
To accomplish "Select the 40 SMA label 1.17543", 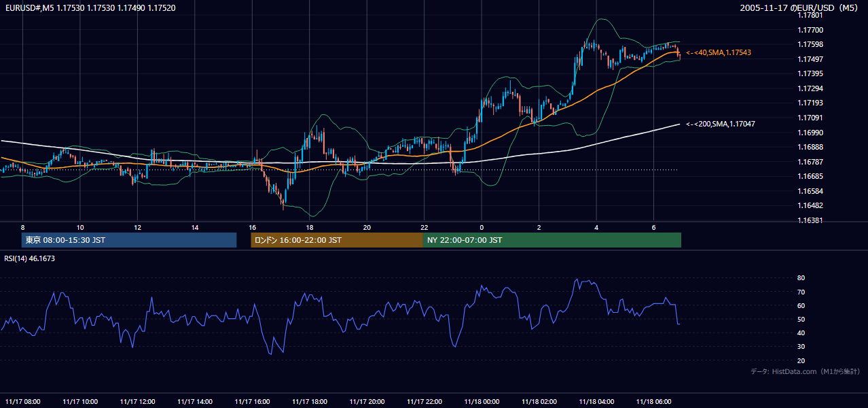I will tap(719, 52).
